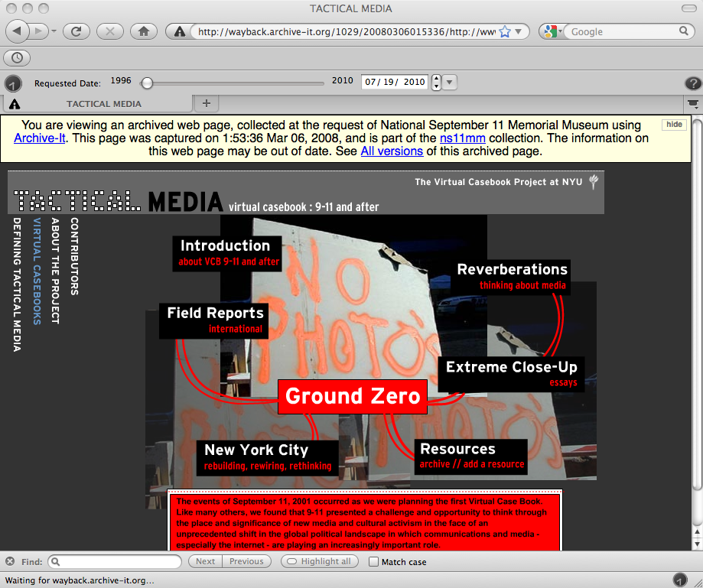Screen dimensions: 703x588
Task: Reload the current page
Action: (x=76, y=31)
